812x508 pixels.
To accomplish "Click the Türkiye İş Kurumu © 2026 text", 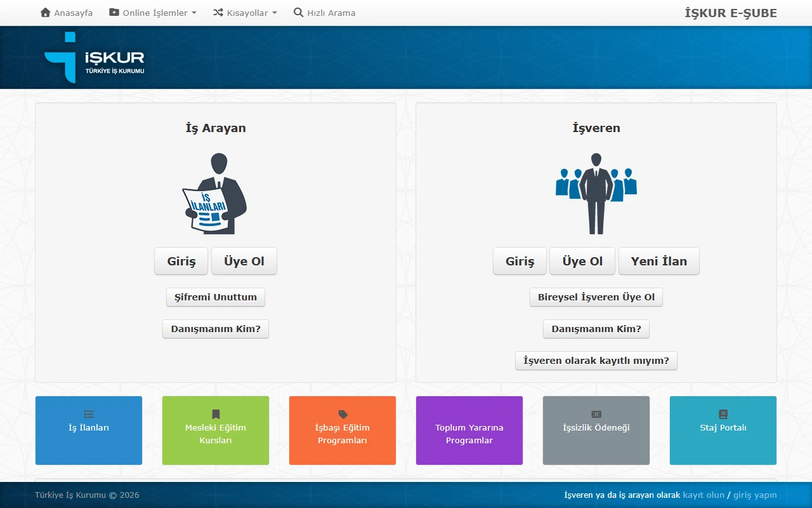I will click(x=87, y=495).
